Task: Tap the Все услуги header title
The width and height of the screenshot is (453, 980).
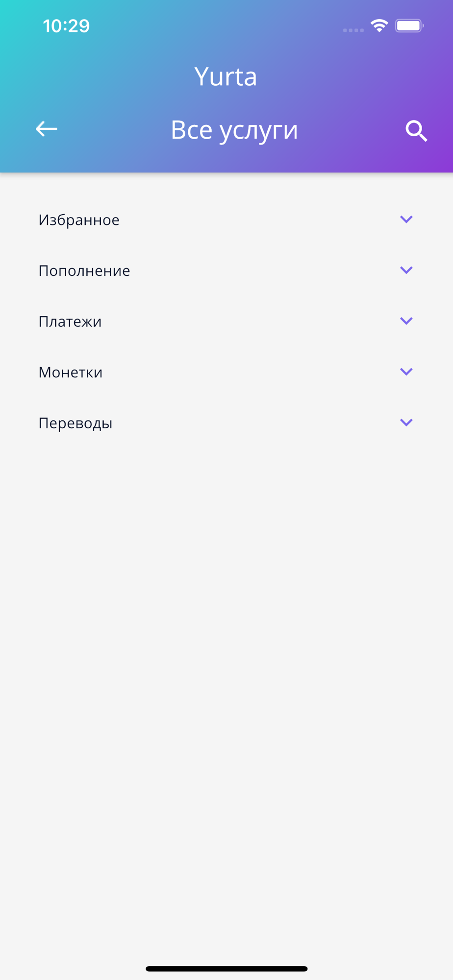Action: [234, 130]
